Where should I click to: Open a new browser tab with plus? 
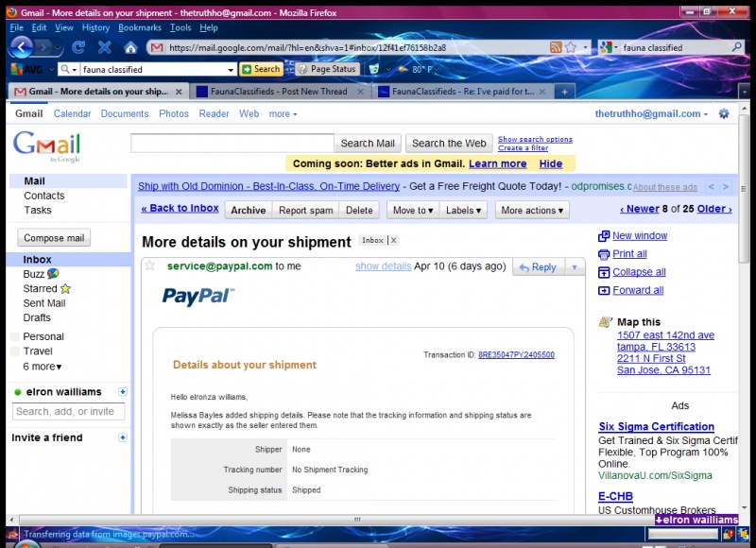(564, 92)
